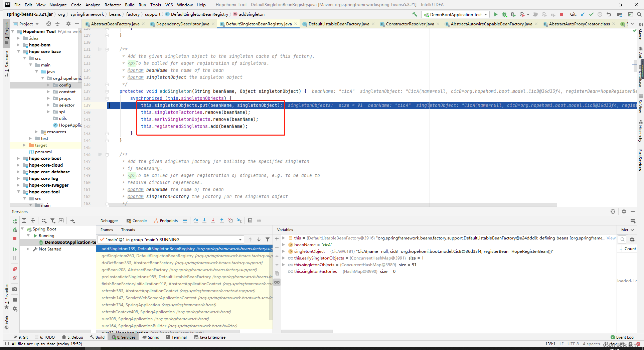
Task: Open DemoBootApplication-test run configuration dropdown
Action: pyautogui.click(x=456, y=14)
